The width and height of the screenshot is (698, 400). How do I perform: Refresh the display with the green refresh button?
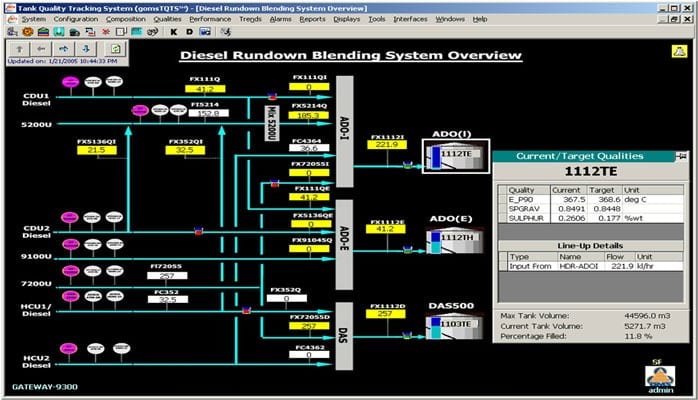click(x=116, y=49)
